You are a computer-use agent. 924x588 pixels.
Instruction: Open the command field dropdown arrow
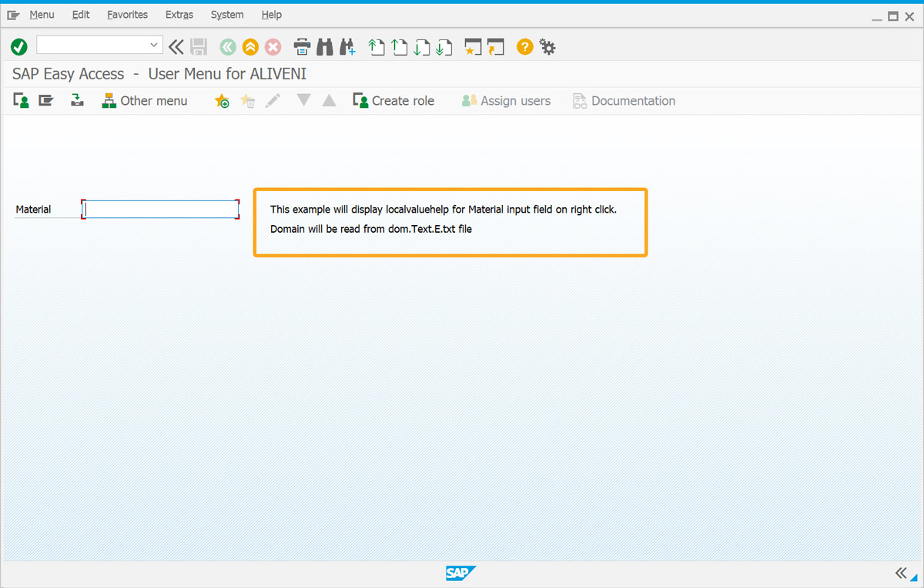pyautogui.click(x=154, y=45)
